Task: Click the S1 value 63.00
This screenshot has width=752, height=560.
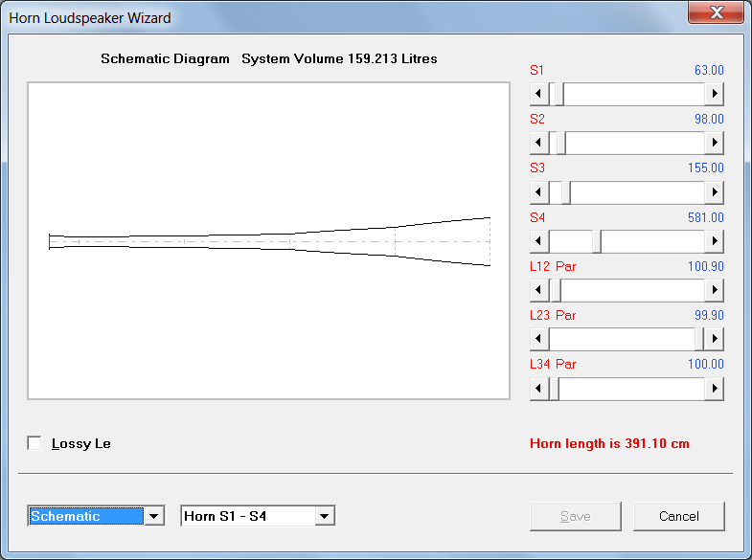Action: [x=709, y=71]
